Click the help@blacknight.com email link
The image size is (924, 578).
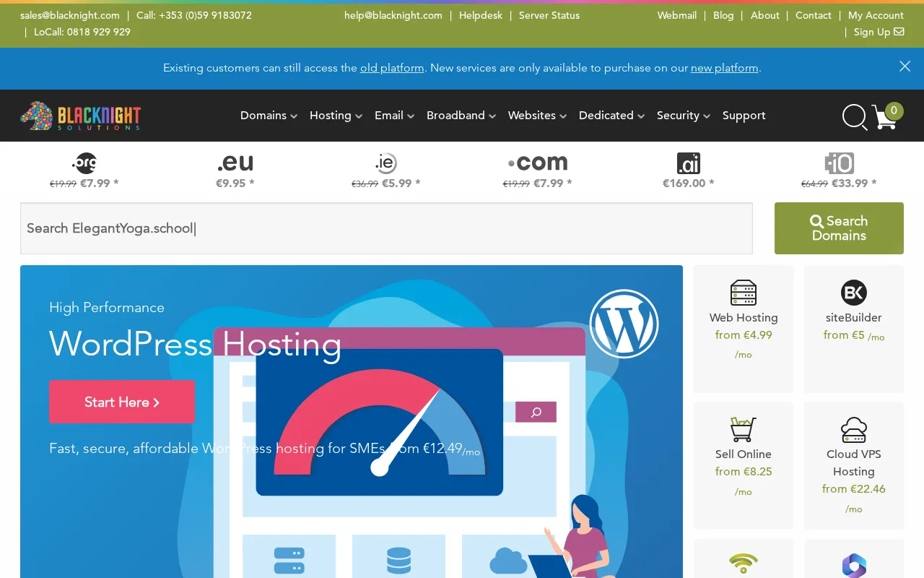pyautogui.click(x=393, y=15)
